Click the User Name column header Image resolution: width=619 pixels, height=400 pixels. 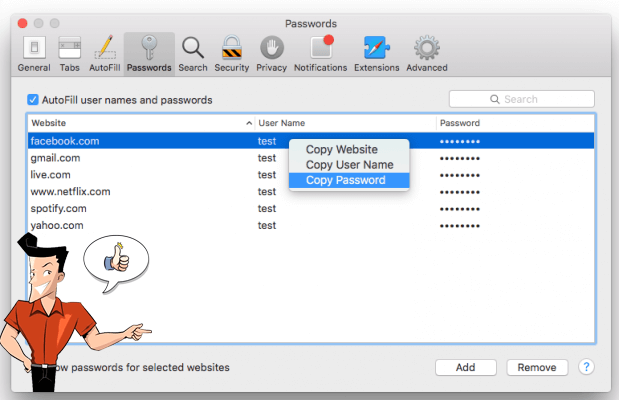pyautogui.click(x=345, y=123)
